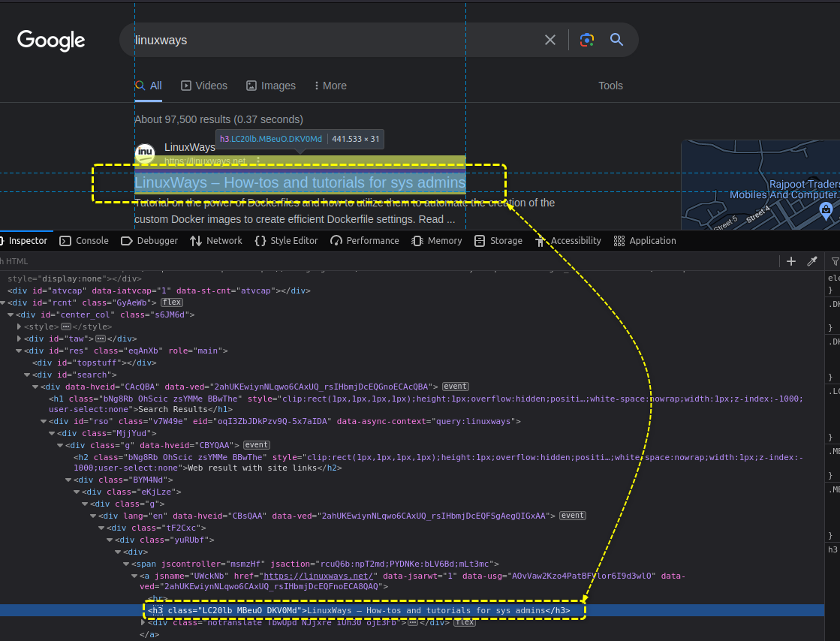Screen dimensions: 840x641
Task: Switch to the All results tab
Action: [x=149, y=86]
